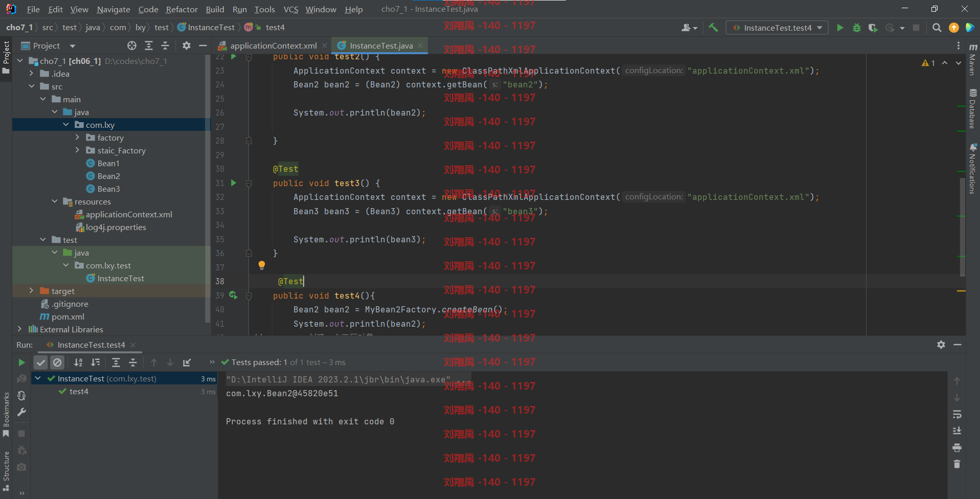Screen dimensions: 980x499
Task: Toggle scroll to end of console
Action: (957, 431)
